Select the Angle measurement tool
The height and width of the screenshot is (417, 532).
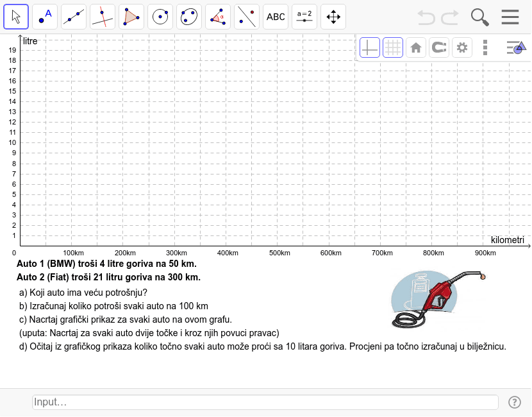218,17
